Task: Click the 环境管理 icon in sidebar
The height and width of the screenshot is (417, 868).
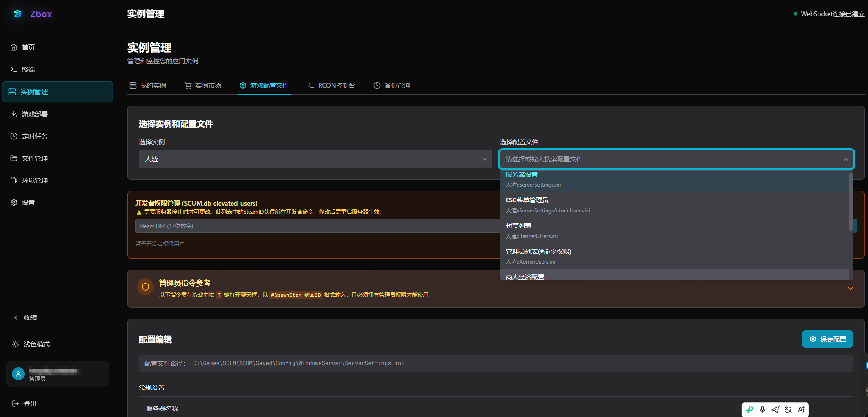Action: click(x=14, y=180)
